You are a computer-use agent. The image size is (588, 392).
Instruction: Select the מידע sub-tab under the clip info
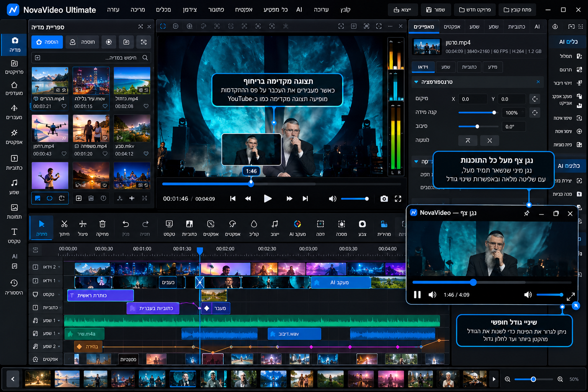tap(493, 67)
